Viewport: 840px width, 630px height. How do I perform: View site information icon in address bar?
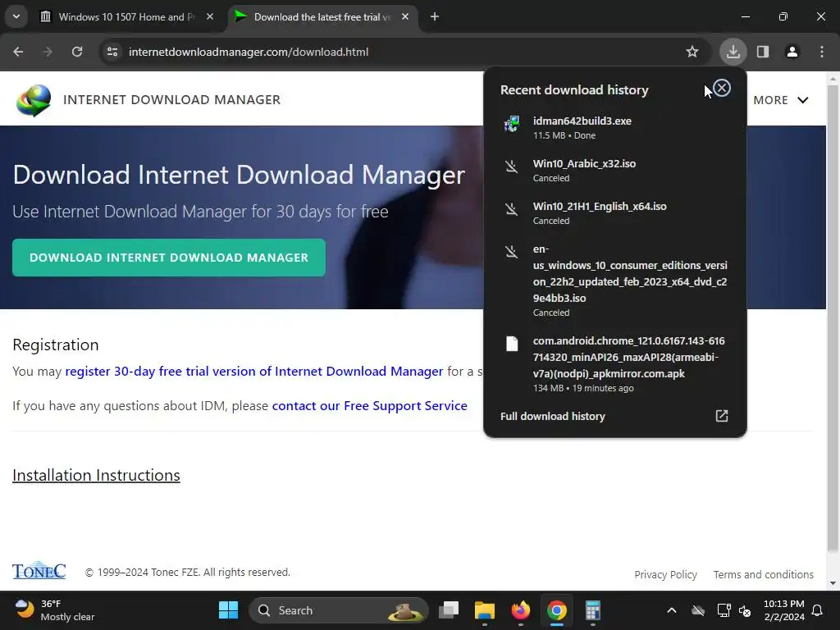pyautogui.click(x=112, y=52)
